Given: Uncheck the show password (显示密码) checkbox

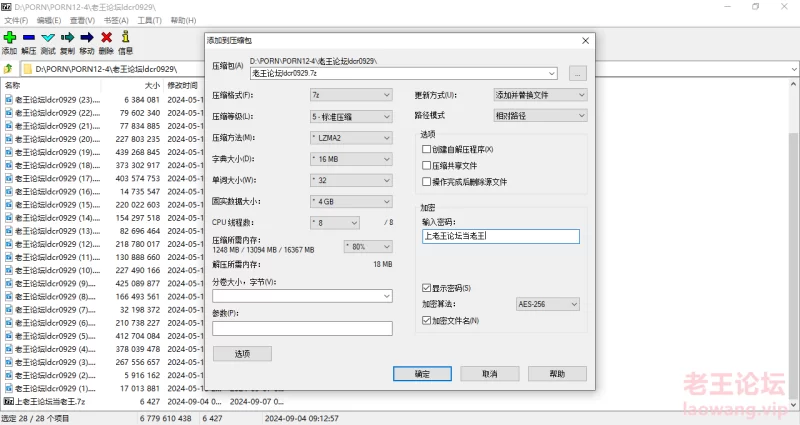Looking at the screenshot, I should tap(427, 288).
